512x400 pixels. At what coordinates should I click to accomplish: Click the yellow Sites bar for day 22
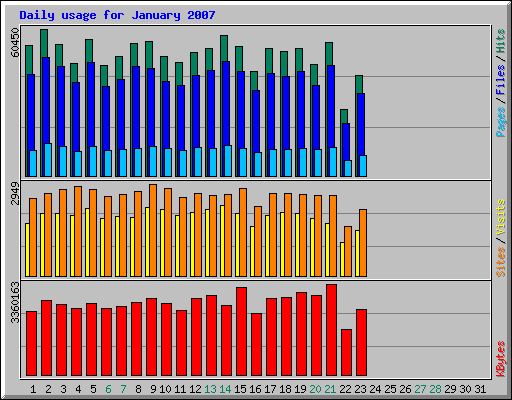tap(342, 259)
